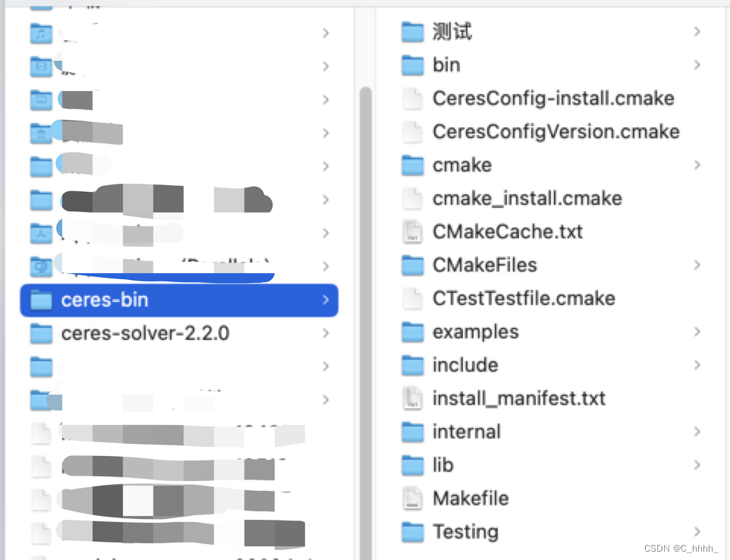Select the include folder icon
Viewport: 730px width, 560px height.
click(413, 365)
